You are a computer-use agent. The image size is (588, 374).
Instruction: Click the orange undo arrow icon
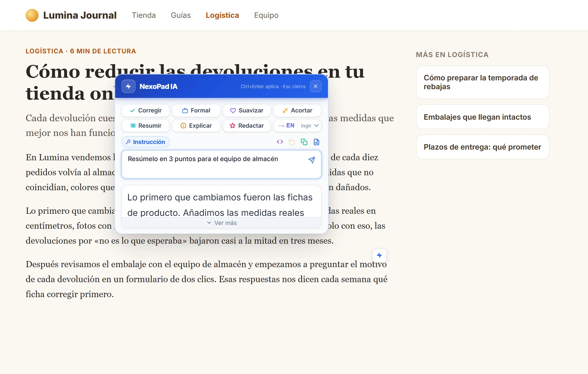click(292, 142)
